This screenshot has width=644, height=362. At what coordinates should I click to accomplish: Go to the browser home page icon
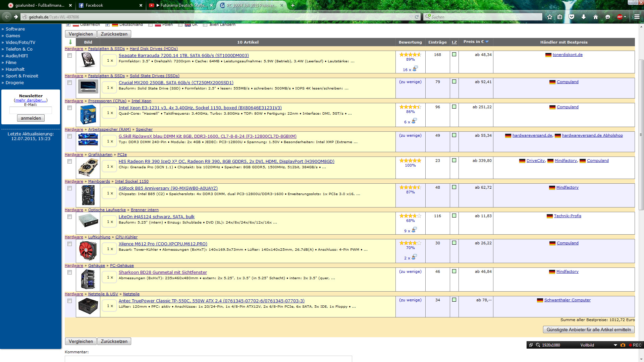coord(596,17)
